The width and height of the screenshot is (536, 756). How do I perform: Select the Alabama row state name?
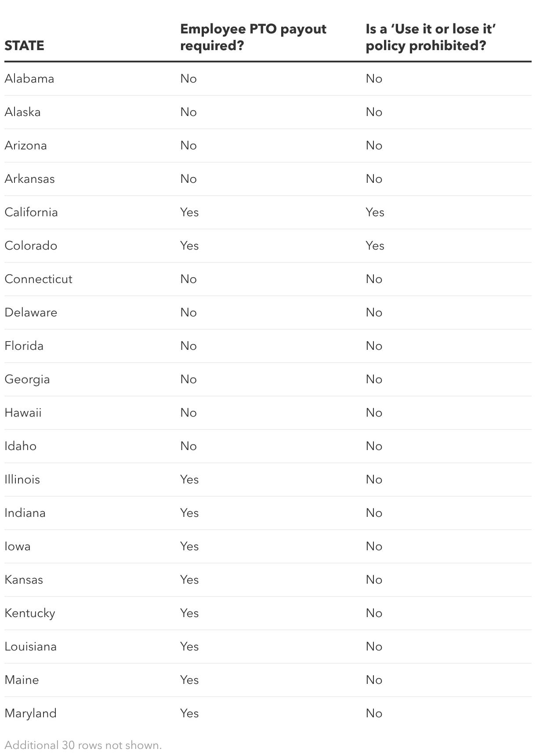pos(29,79)
